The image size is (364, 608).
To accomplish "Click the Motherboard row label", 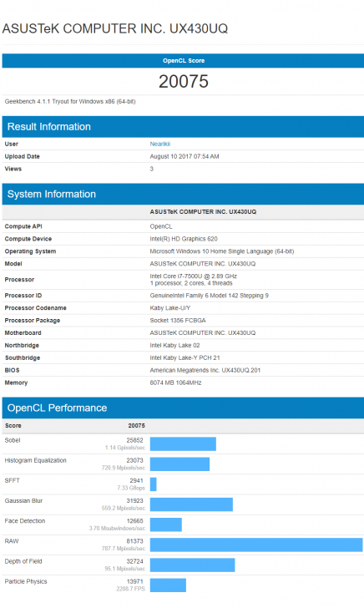I will tap(23, 332).
